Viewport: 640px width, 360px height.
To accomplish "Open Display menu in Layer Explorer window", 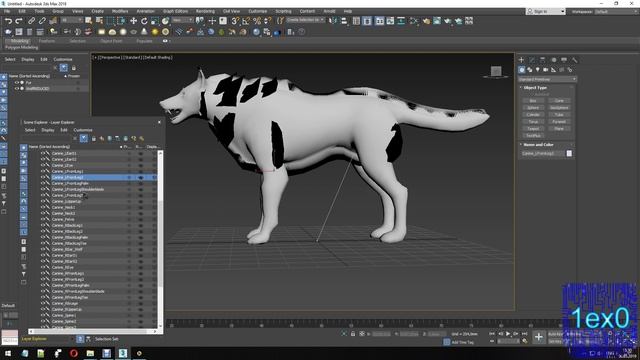I will coord(48,130).
